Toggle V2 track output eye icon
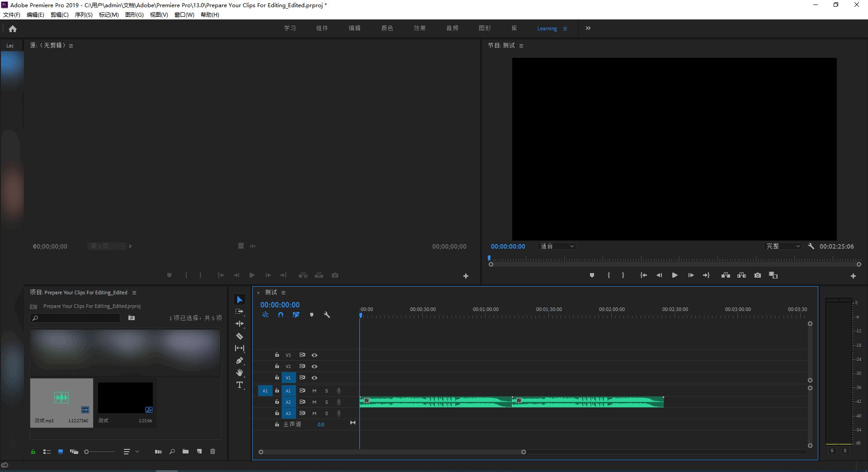The image size is (868, 472). tap(315, 366)
